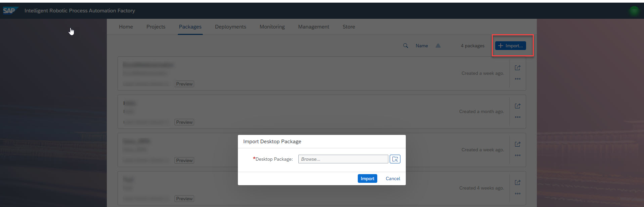Screen dimensions: 644x207
Task: Click the SAP logo
Action: pyautogui.click(x=10, y=11)
